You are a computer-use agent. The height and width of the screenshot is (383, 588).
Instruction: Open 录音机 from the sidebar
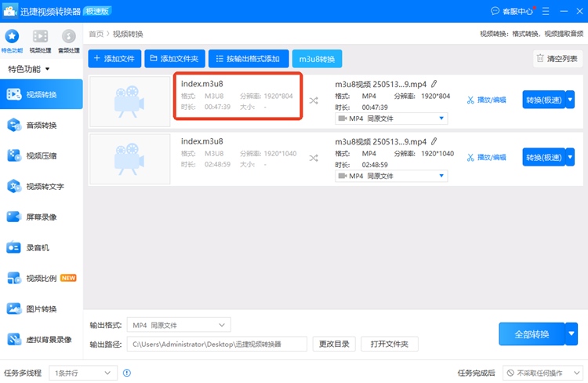click(x=42, y=247)
